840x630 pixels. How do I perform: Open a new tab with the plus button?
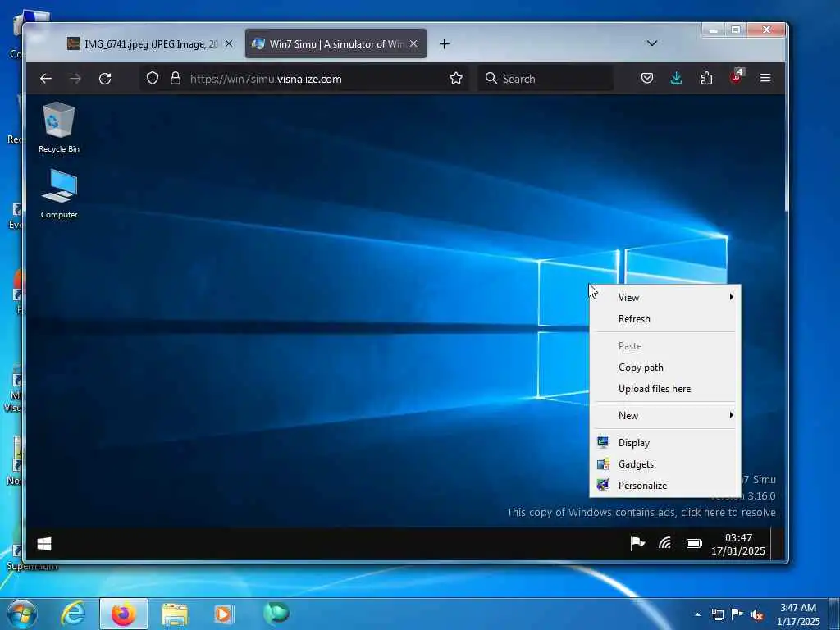pos(444,44)
